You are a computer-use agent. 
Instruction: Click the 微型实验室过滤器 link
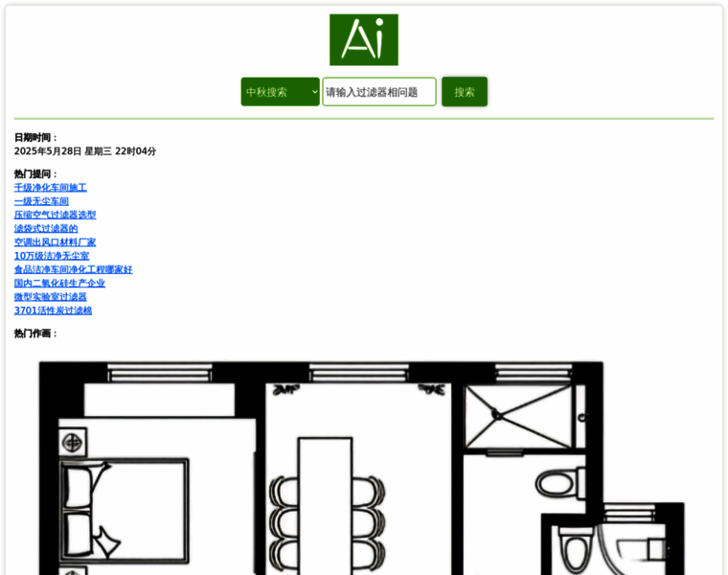(x=50, y=297)
